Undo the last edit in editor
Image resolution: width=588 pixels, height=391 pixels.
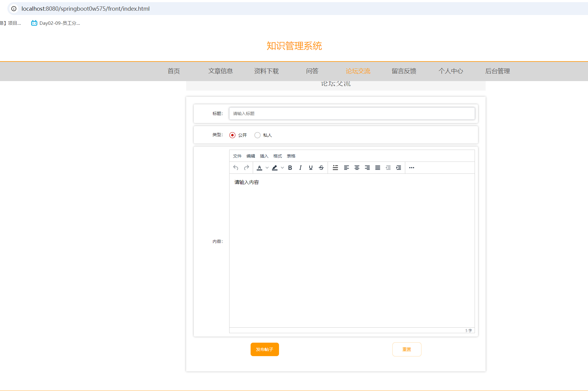[x=236, y=168]
